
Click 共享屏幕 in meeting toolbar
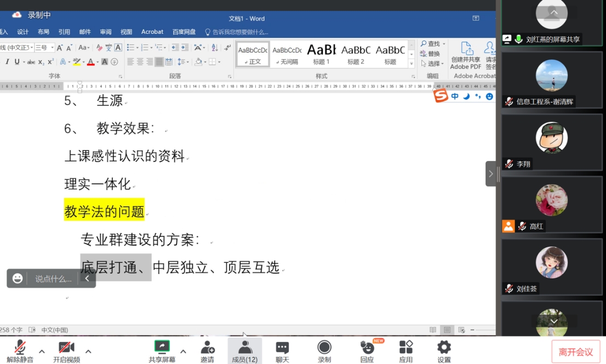(x=162, y=351)
